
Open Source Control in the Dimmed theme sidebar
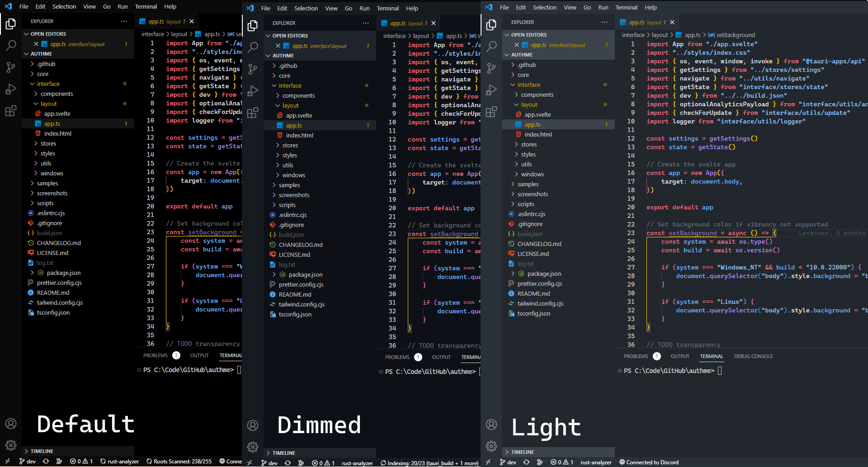[x=253, y=68]
